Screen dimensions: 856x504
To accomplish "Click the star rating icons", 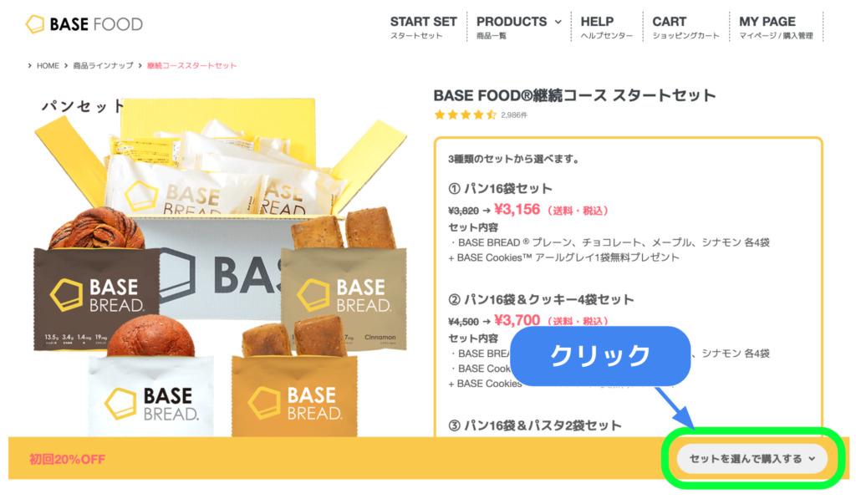I will (x=465, y=115).
